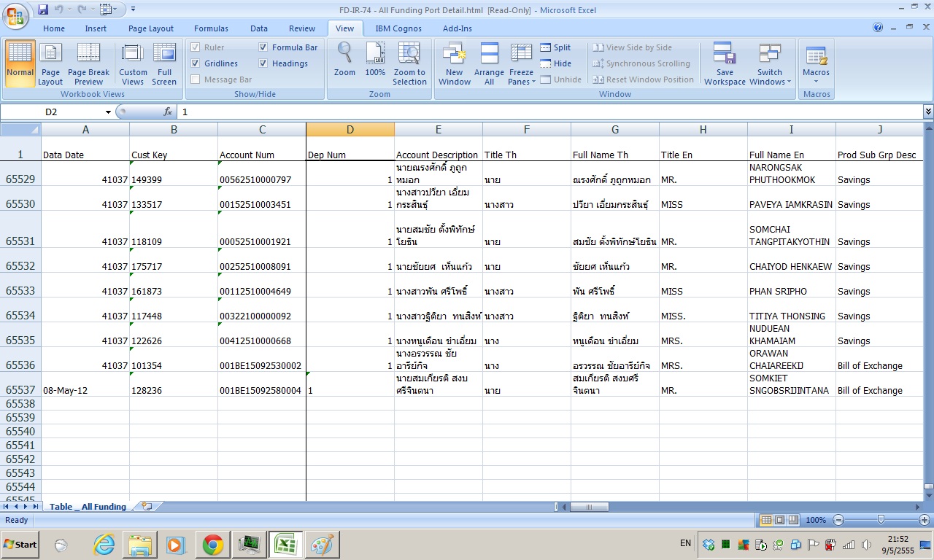Click the Insert Worksheet tab icon

pyautogui.click(x=147, y=506)
